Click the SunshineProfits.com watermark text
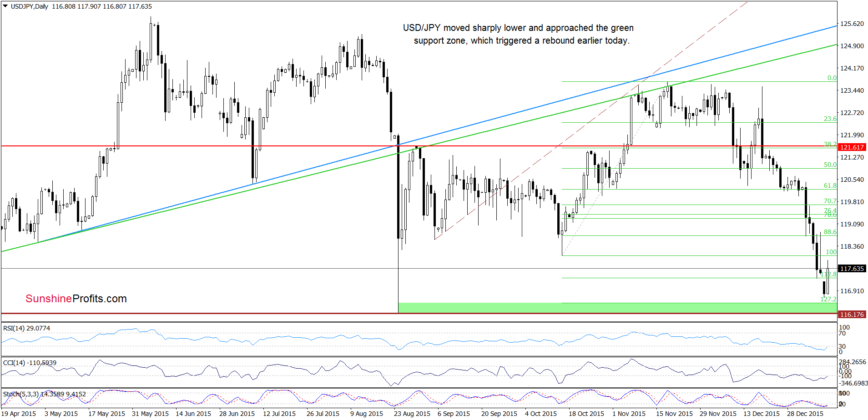 coord(76,299)
